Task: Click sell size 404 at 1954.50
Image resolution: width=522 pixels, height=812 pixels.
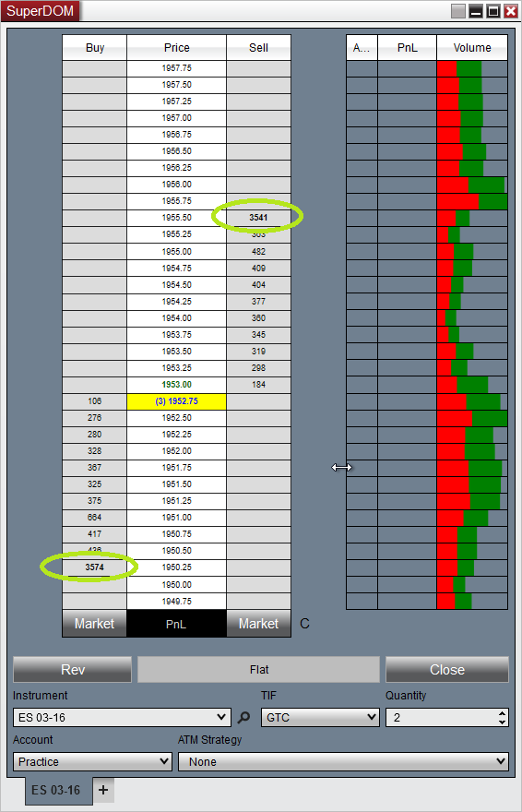Action: [258, 285]
